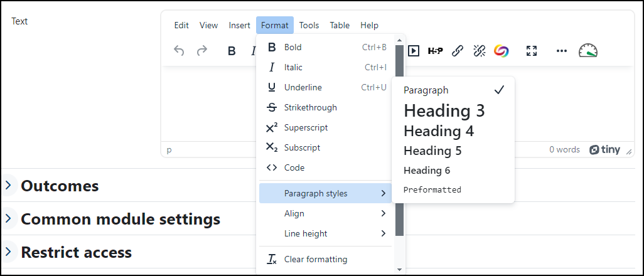Expand the Outcomes section
Image resolution: width=644 pixels, height=276 pixels.
pos(8,185)
